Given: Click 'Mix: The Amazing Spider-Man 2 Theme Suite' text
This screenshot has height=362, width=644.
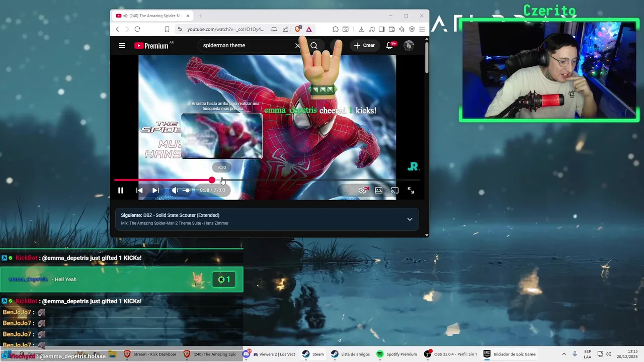Looking at the screenshot, I should click(x=175, y=223).
